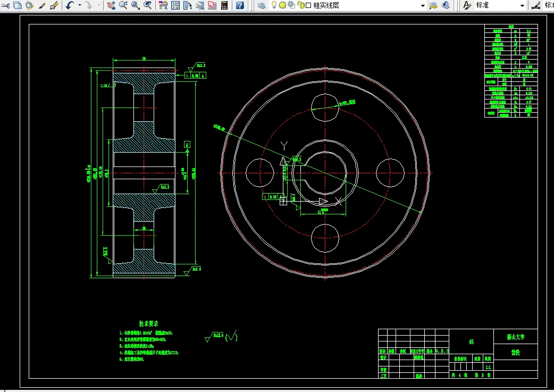The height and width of the screenshot is (392, 554).
Task: Open the QuickCalc calculator
Action: click(224, 5)
